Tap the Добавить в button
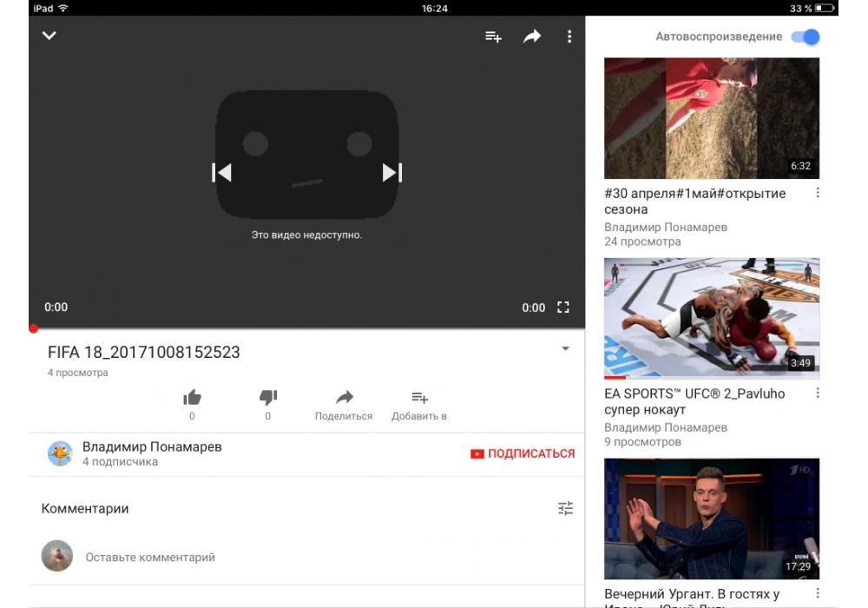The height and width of the screenshot is (608, 868). coord(419,405)
